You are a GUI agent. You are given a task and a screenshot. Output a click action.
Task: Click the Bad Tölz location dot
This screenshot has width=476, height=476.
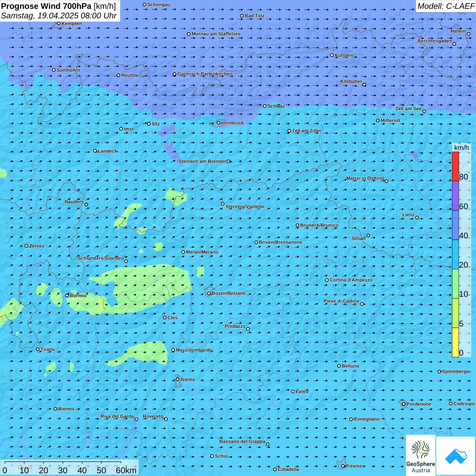point(242,16)
